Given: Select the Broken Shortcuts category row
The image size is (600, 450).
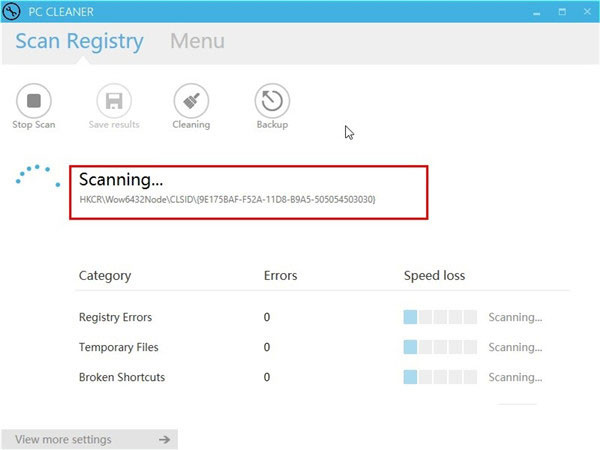Looking at the screenshot, I should pyautogui.click(x=121, y=377).
